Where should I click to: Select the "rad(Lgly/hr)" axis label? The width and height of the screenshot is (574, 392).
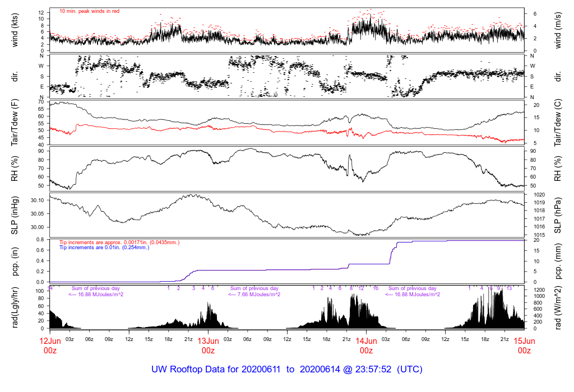pyautogui.click(x=15, y=307)
